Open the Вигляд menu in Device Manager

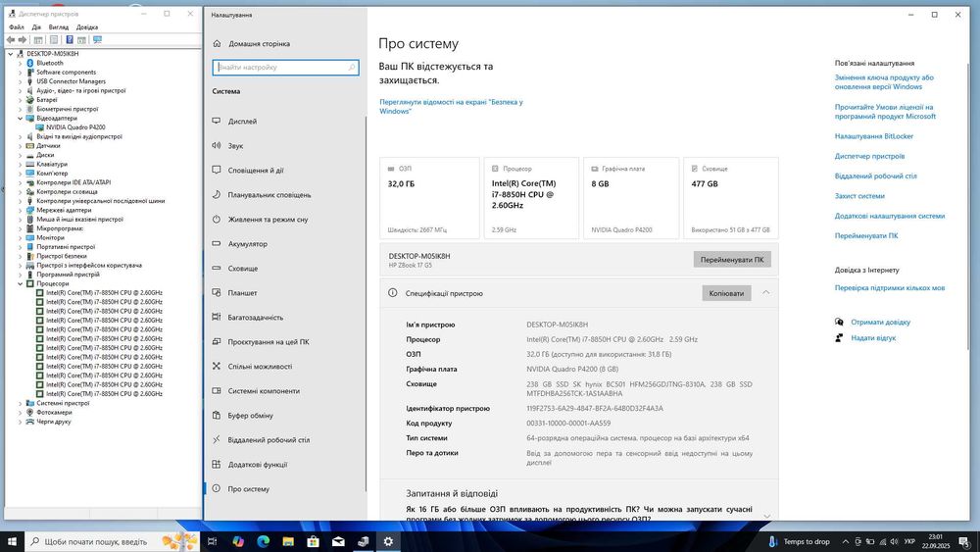(x=59, y=26)
